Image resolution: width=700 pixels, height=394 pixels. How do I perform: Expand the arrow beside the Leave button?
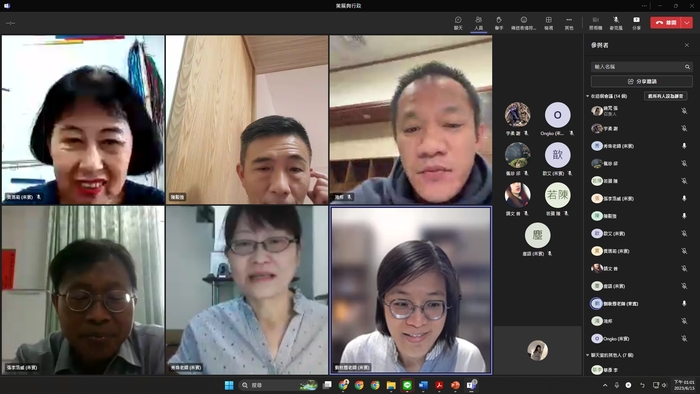pos(687,22)
